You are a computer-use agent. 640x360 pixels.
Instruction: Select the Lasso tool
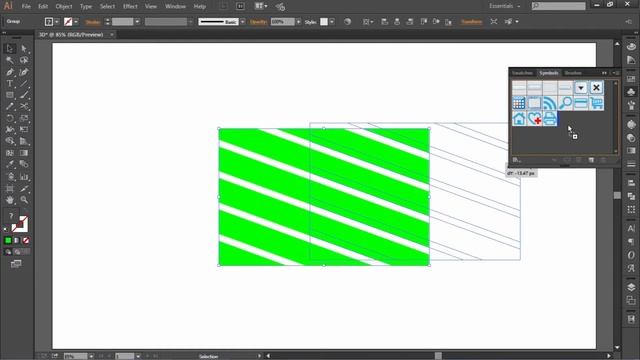click(x=24, y=60)
